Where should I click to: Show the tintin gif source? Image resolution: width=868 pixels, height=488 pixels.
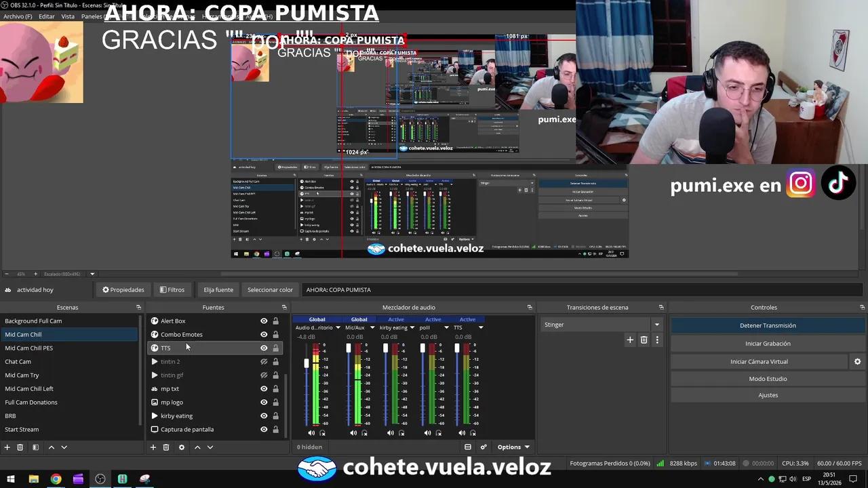[x=264, y=375]
